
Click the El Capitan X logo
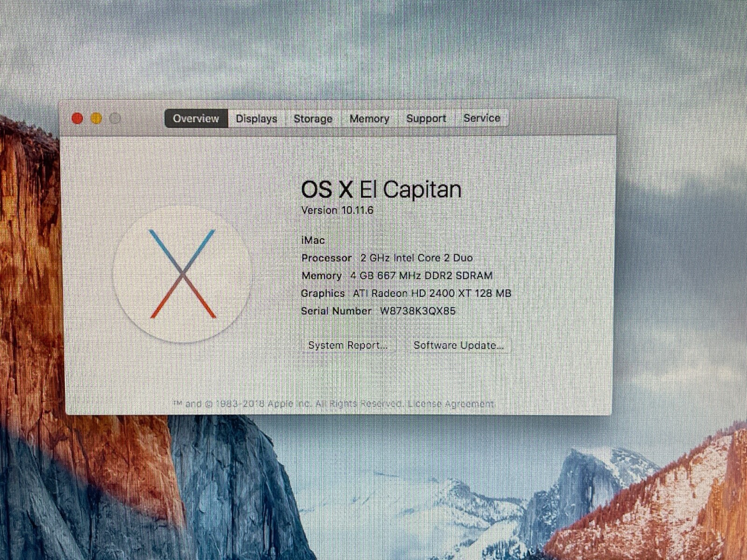click(183, 274)
